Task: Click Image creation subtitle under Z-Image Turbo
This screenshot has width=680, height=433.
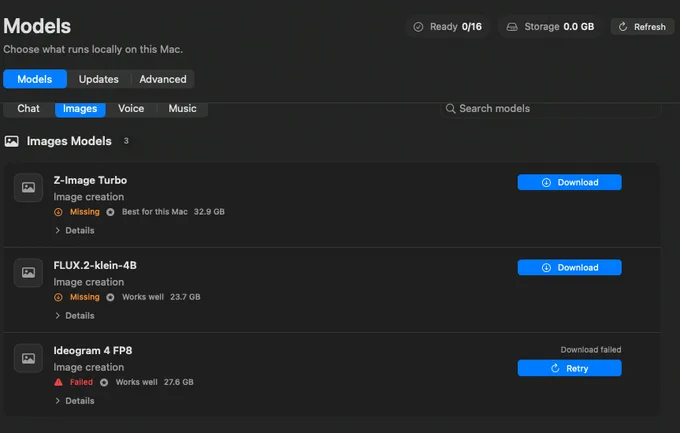Action: [89, 197]
